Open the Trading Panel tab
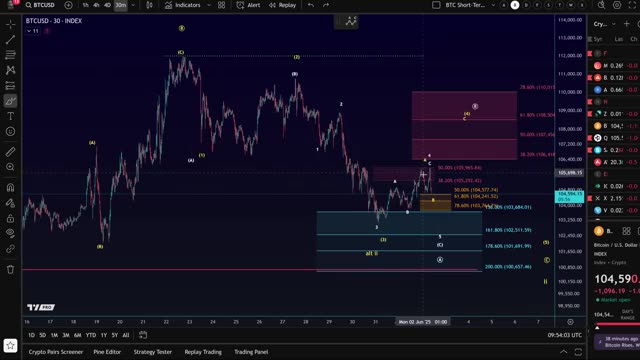 pos(251,352)
